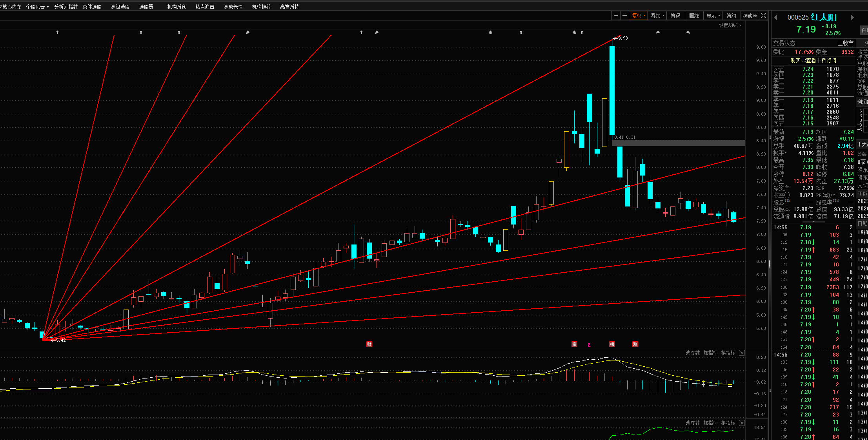Click 购买L2查看十档行情 link

813,60
